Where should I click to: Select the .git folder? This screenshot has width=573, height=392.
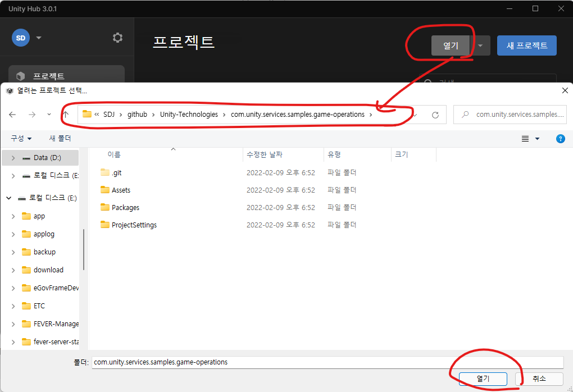(x=117, y=173)
